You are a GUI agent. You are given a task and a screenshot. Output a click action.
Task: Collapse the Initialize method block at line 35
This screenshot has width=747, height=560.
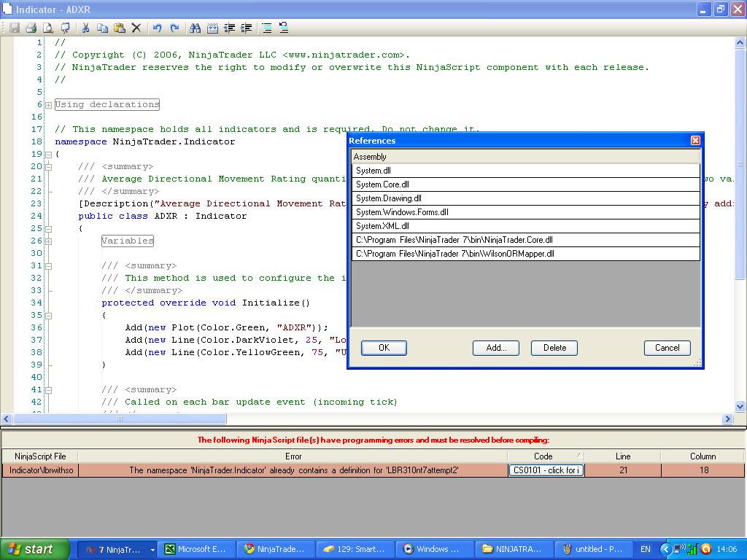click(x=48, y=316)
